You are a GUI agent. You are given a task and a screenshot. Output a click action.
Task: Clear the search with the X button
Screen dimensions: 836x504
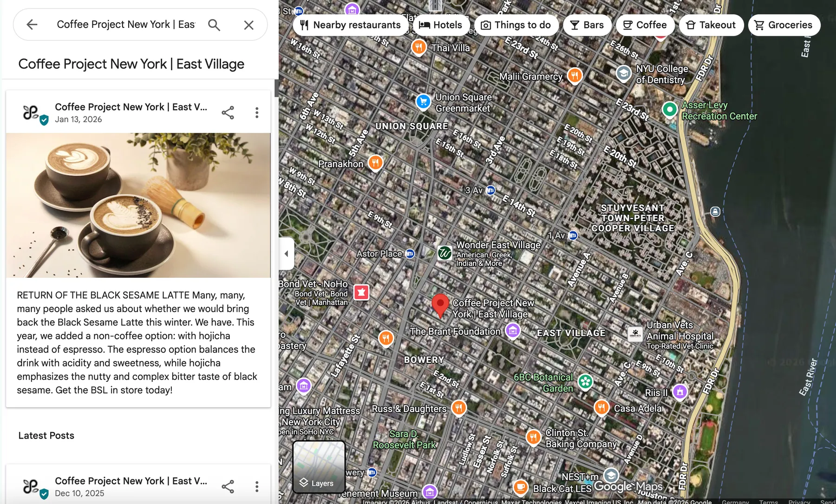[x=249, y=24]
